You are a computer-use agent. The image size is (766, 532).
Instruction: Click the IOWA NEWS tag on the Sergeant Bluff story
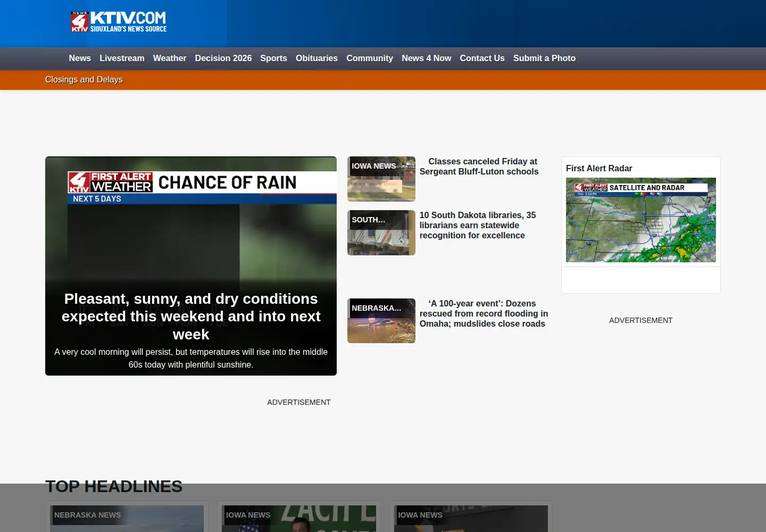coord(374,166)
